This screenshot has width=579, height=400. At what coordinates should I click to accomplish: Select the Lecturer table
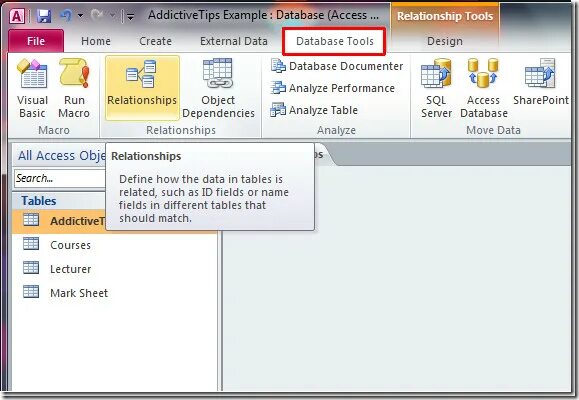(x=115, y=269)
